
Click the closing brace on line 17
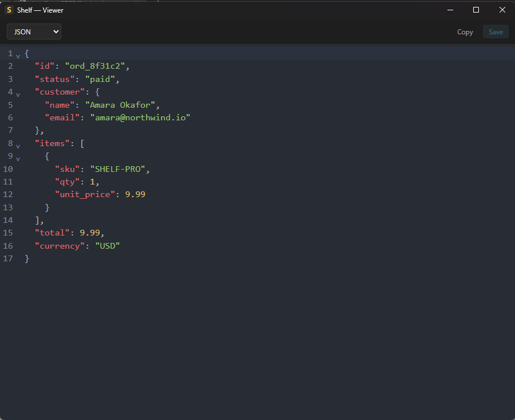coord(27,259)
